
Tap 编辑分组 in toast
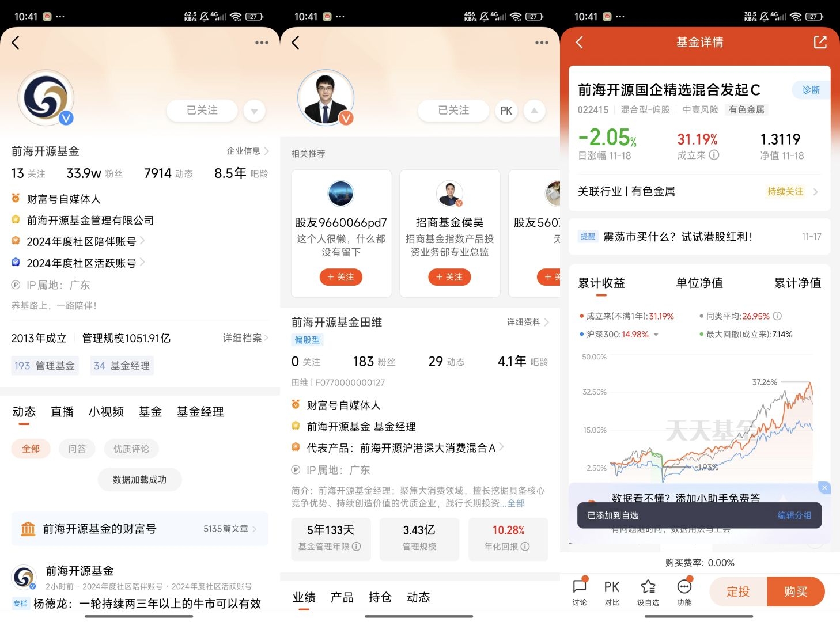click(x=794, y=515)
